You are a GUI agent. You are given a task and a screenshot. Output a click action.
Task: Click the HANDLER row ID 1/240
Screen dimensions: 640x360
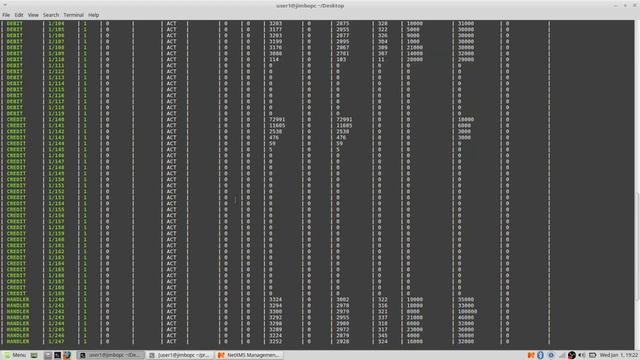(56, 299)
